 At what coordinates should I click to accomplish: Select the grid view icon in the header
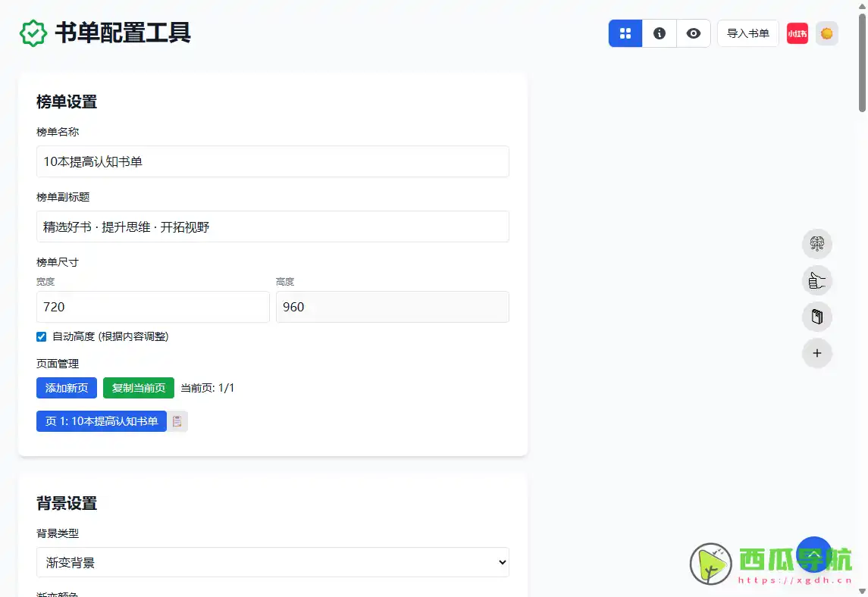point(624,33)
